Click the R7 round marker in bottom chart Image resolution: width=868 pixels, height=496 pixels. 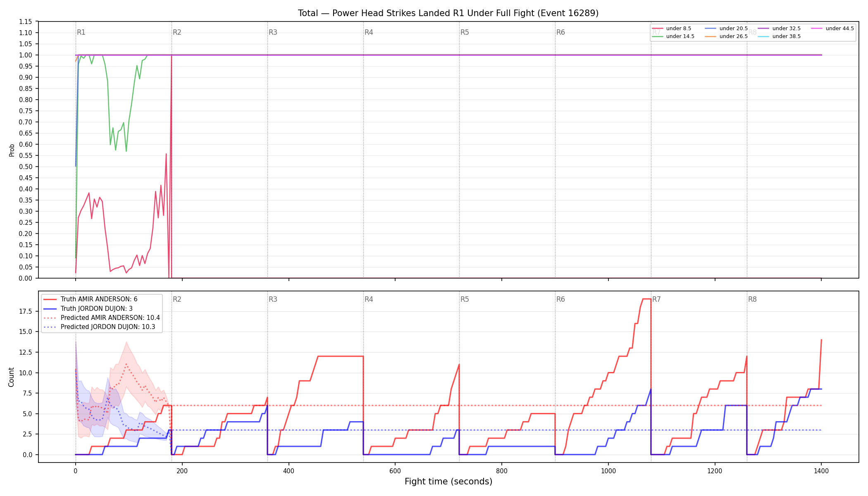(656, 299)
